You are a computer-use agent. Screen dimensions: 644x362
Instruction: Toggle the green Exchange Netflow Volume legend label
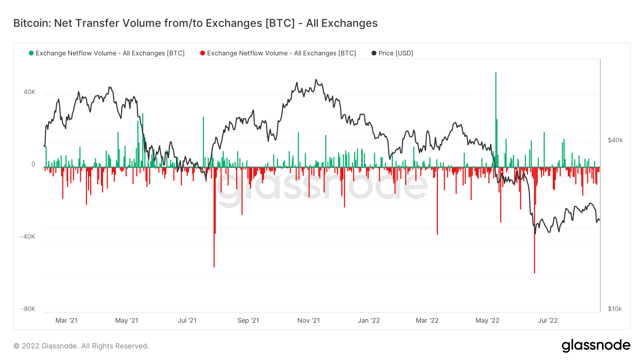coord(110,53)
